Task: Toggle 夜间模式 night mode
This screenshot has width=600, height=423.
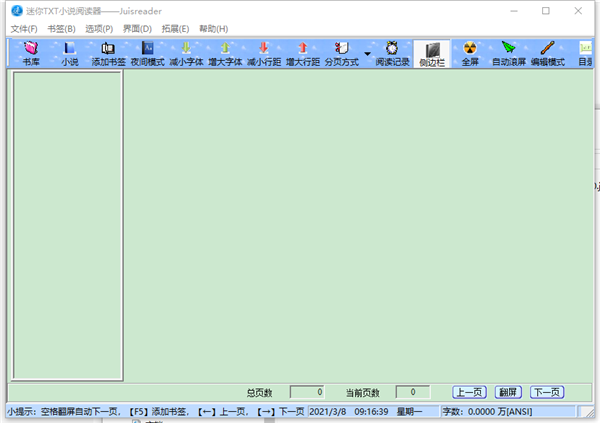Action: pyautogui.click(x=147, y=54)
